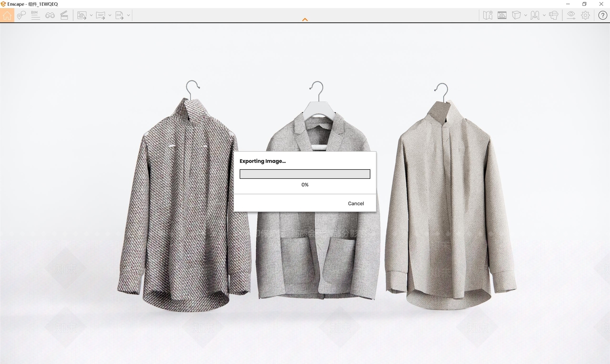Click the Enscape logo in title bar

(3, 4)
